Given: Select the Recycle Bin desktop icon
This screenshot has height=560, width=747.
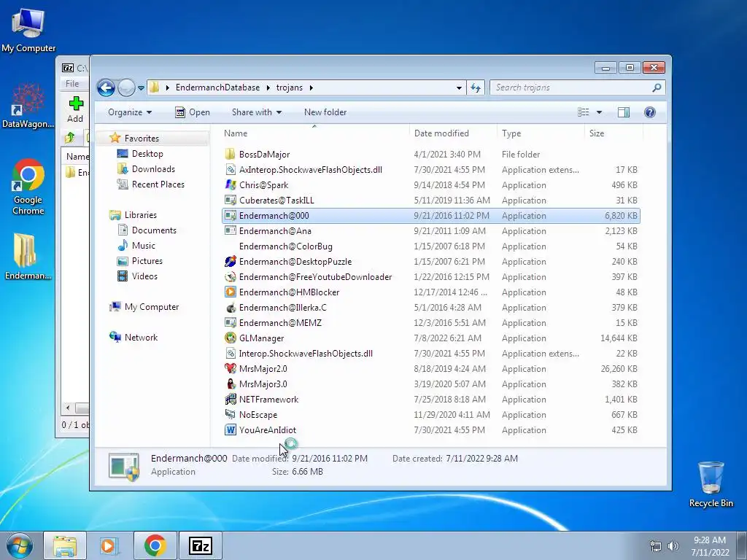Looking at the screenshot, I should [711, 484].
